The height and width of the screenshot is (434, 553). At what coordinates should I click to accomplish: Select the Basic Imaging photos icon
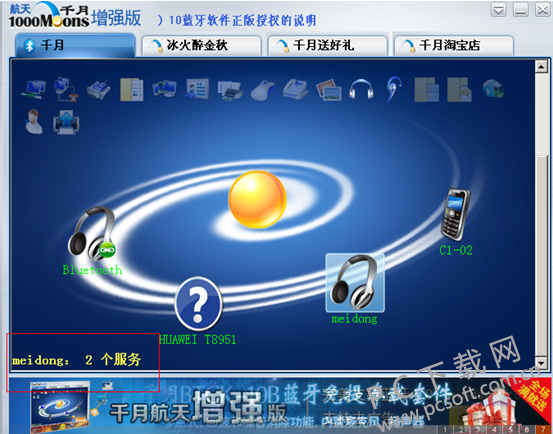(x=328, y=90)
